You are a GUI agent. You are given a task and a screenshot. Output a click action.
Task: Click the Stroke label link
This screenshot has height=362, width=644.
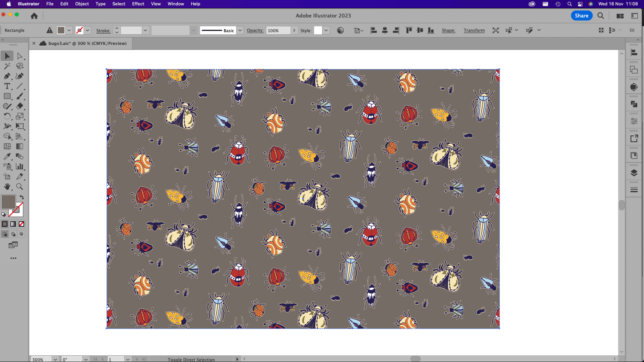103,31
